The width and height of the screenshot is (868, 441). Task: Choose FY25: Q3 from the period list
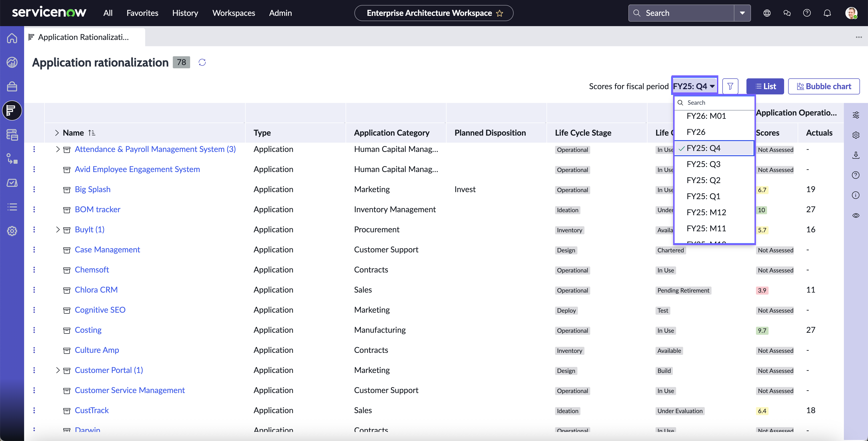pos(714,164)
